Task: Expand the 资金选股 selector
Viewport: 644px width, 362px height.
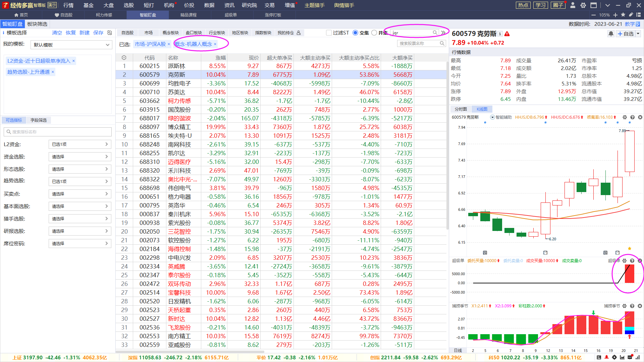Action: pyautogui.click(x=80, y=157)
